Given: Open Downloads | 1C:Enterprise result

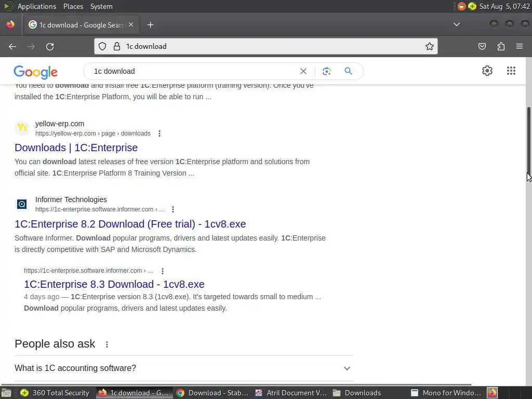Looking at the screenshot, I should (x=76, y=148).
